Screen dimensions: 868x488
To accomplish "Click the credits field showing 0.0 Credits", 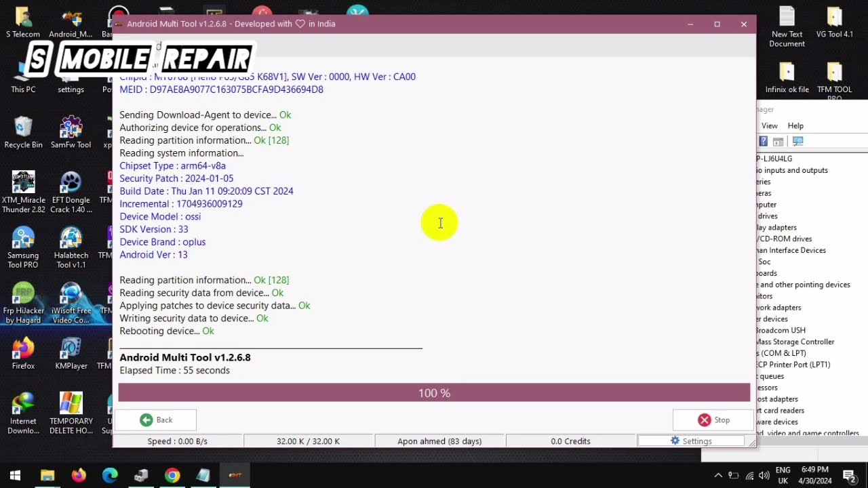I will (x=570, y=441).
